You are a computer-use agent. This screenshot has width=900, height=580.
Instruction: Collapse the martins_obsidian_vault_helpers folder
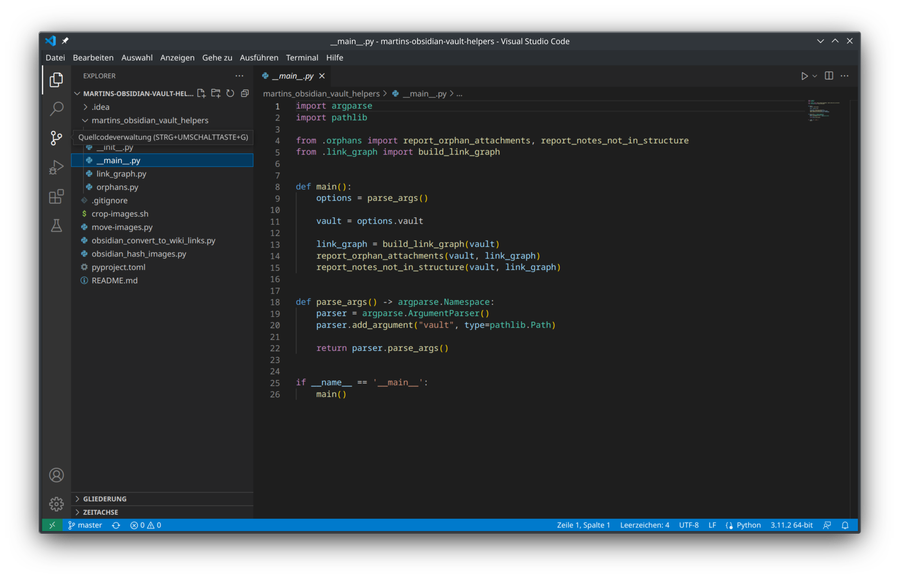tap(162, 120)
